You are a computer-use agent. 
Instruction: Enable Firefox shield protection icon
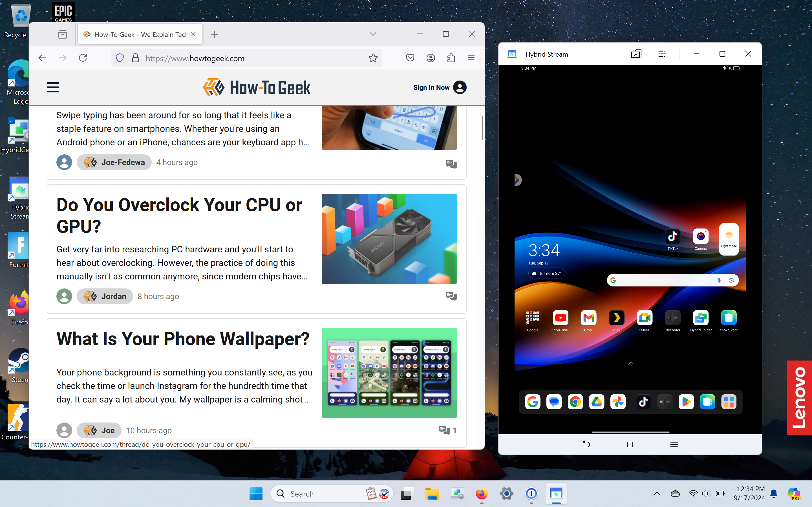[119, 58]
